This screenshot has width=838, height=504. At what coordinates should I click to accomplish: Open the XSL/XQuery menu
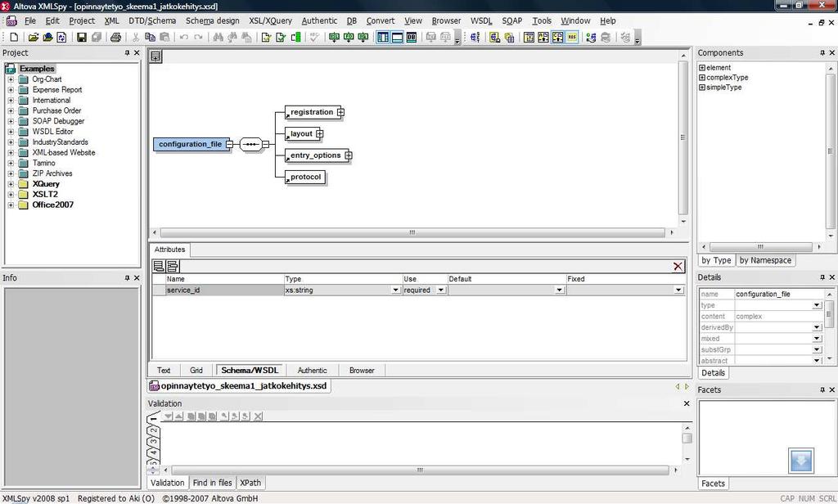point(270,20)
